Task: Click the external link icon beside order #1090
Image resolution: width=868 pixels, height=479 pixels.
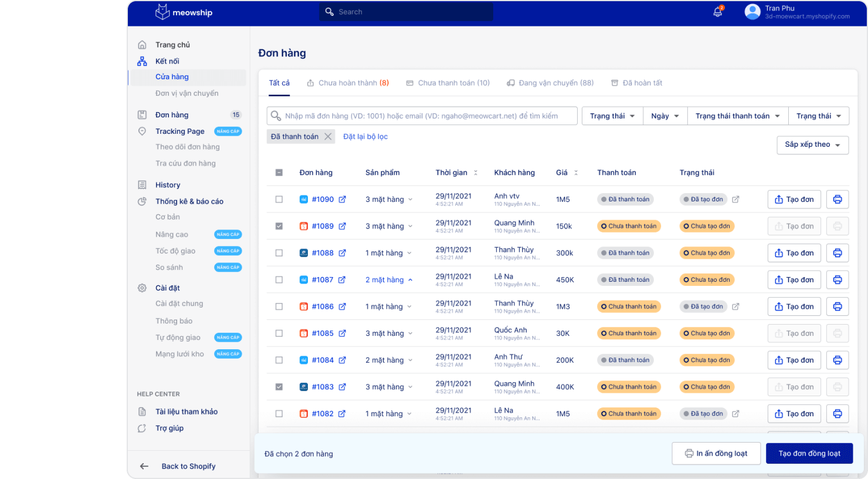Action: coord(343,200)
